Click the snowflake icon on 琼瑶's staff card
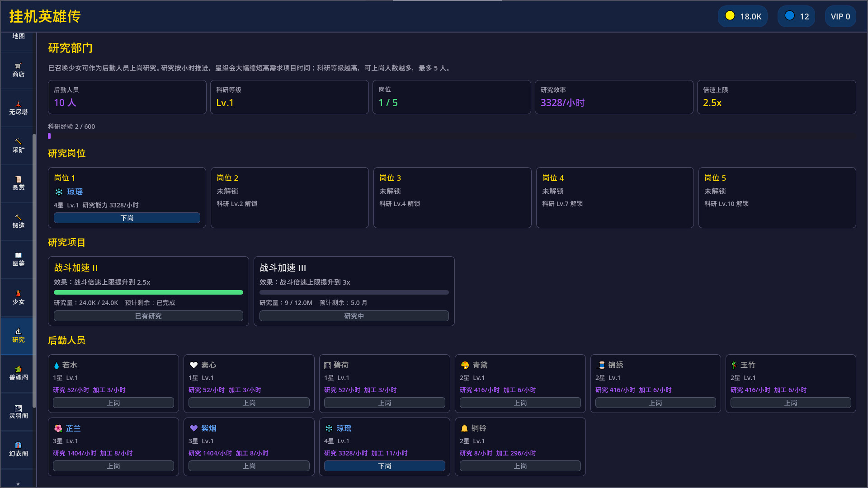 click(x=329, y=428)
